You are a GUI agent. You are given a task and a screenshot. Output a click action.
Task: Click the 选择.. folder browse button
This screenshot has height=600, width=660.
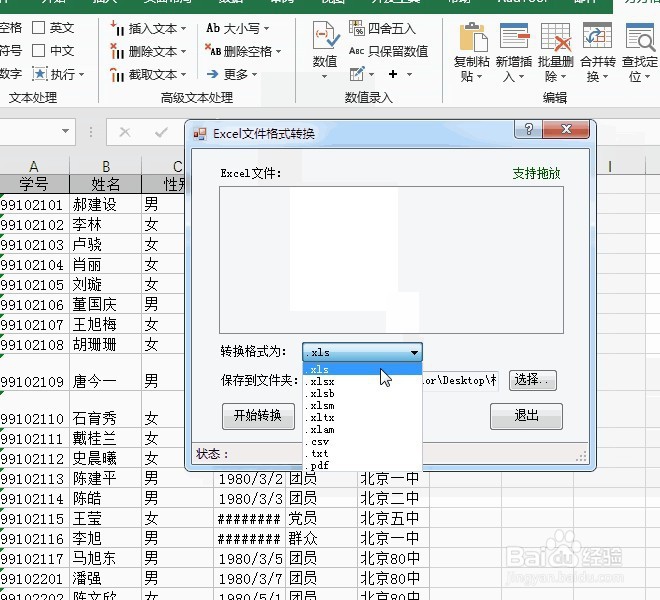[532, 380]
